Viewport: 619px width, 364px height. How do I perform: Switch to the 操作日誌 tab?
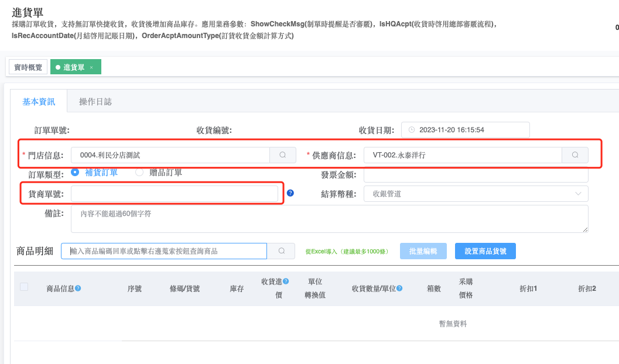(95, 102)
